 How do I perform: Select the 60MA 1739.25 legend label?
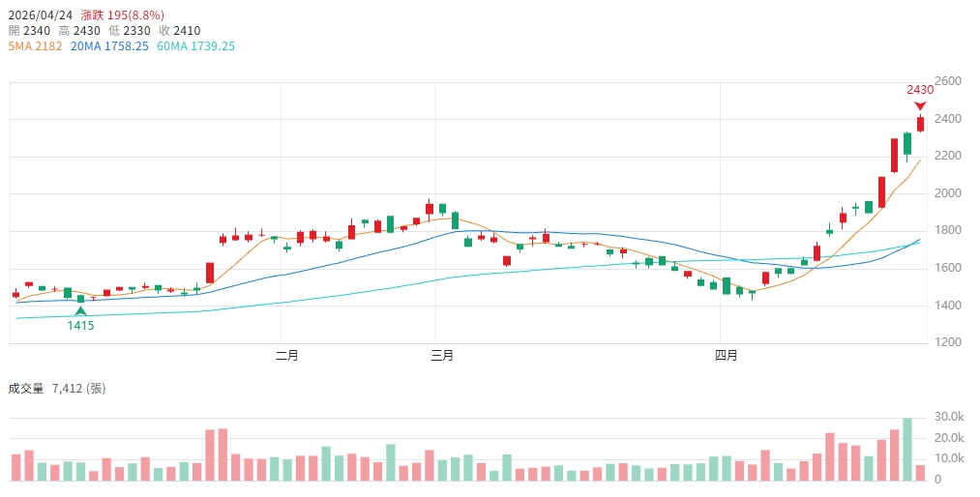pyautogui.click(x=195, y=46)
